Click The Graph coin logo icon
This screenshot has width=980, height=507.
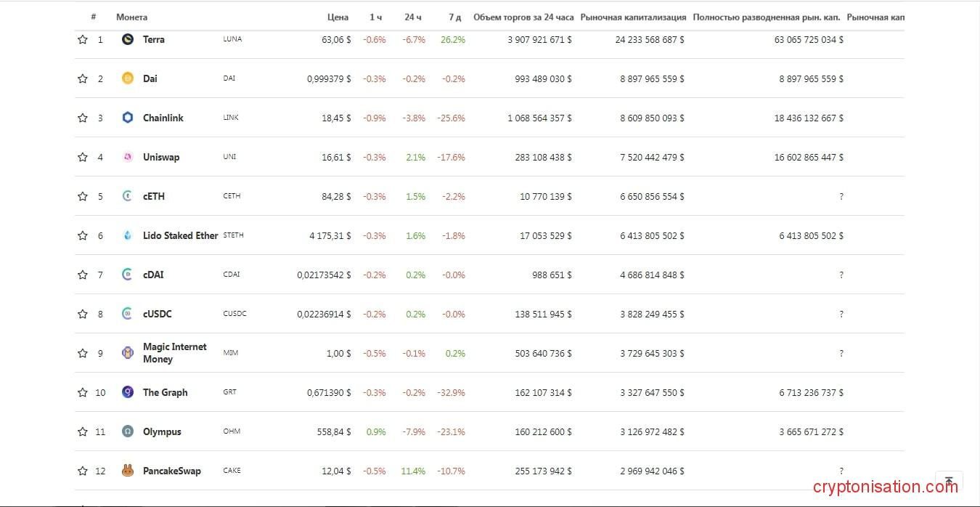[128, 393]
